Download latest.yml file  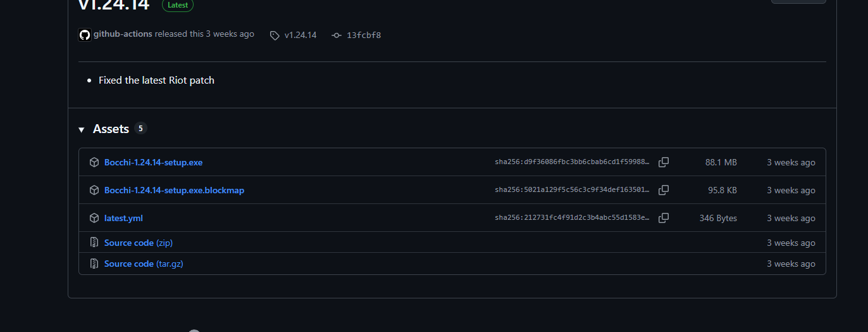tap(123, 218)
